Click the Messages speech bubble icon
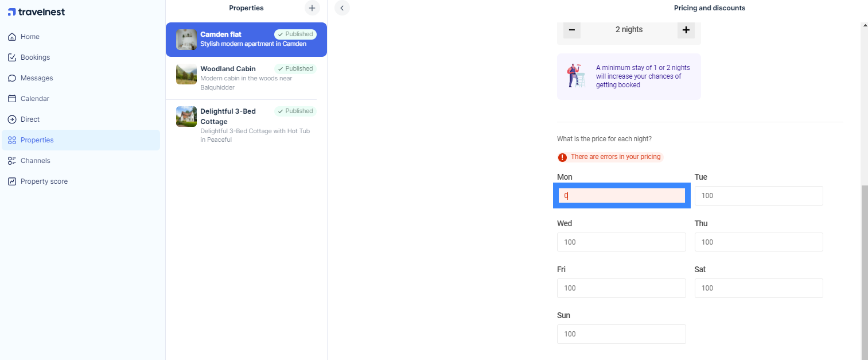Screen dimensions: 868x360 pyautogui.click(x=12, y=78)
